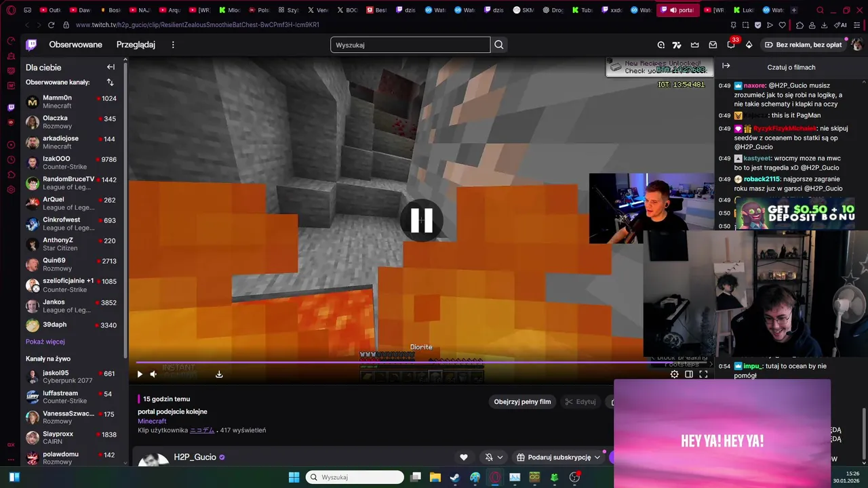Open Quin69 channel in sidebar
This screenshot has height=488, width=868.
pyautogui.click(x=71, y=264)
